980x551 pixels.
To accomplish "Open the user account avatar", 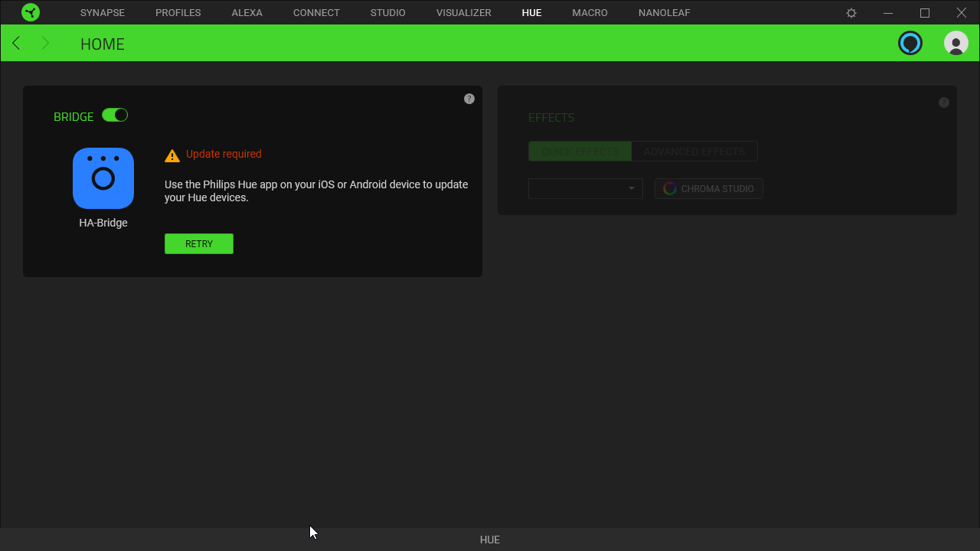I will point(955,43).
